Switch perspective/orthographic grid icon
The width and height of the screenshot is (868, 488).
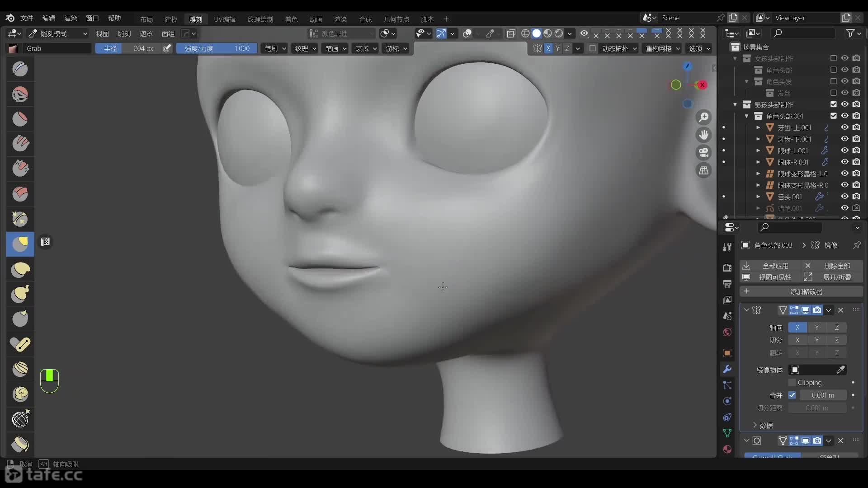click(x=704, y=171)
